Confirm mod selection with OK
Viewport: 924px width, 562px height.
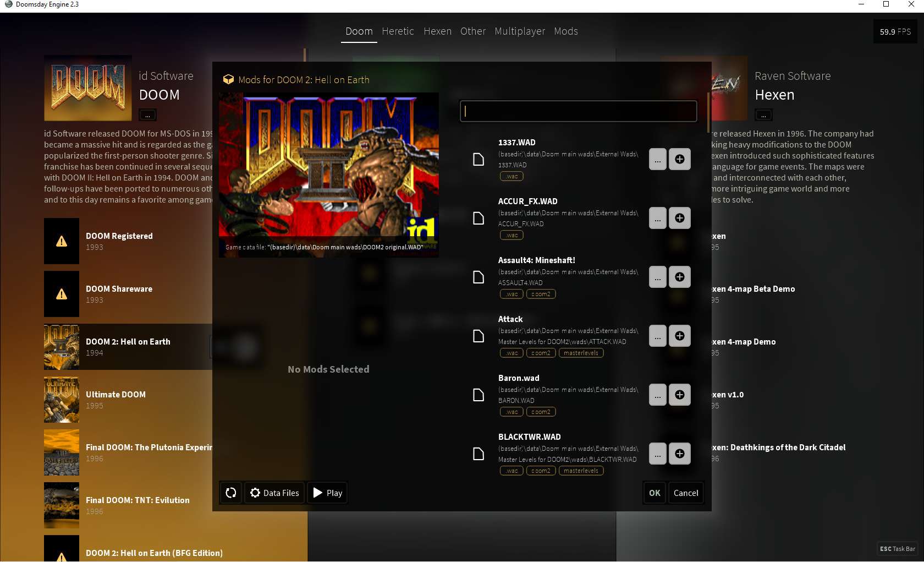[x=654, y=493]
